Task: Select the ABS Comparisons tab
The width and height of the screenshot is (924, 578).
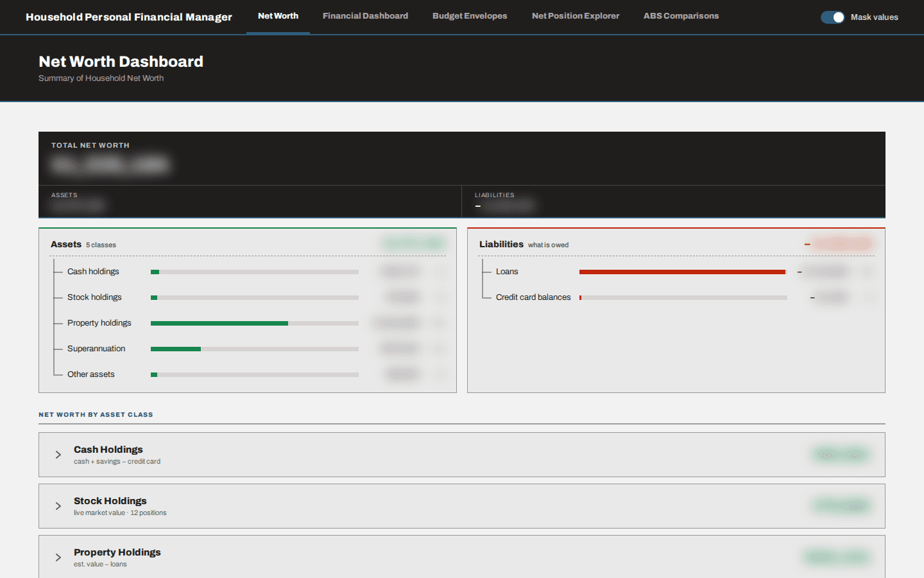Action: point(681,16)
